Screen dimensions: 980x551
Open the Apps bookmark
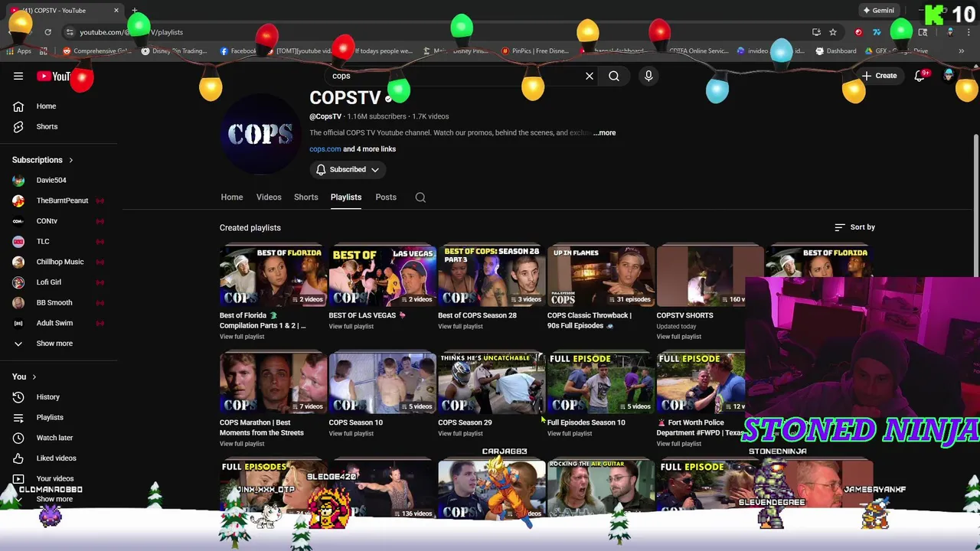18,51
